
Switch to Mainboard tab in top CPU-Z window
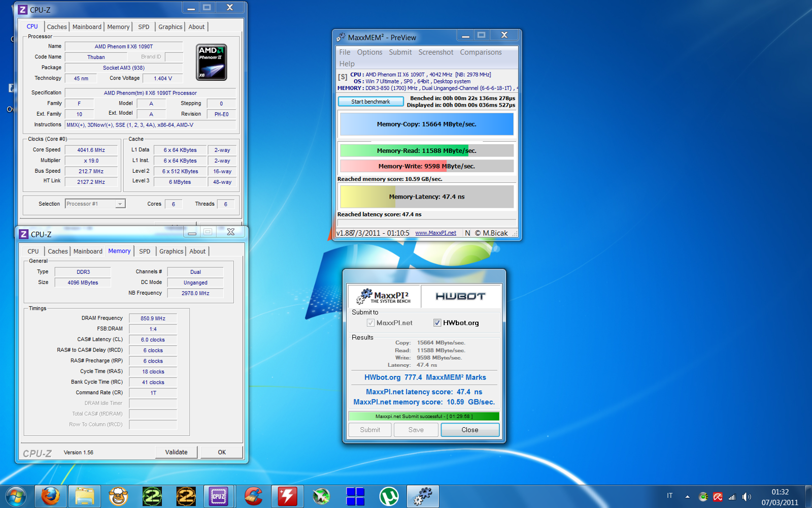pos(87,27)
